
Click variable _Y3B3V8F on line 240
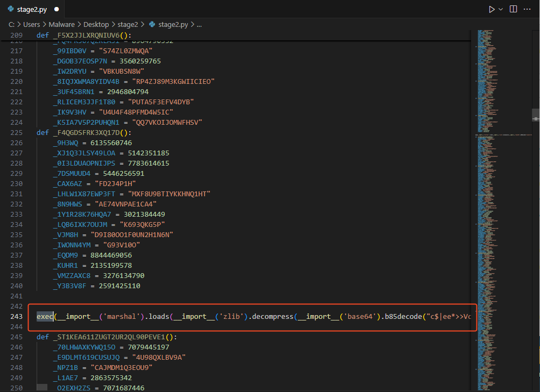[x=69, y=286]
